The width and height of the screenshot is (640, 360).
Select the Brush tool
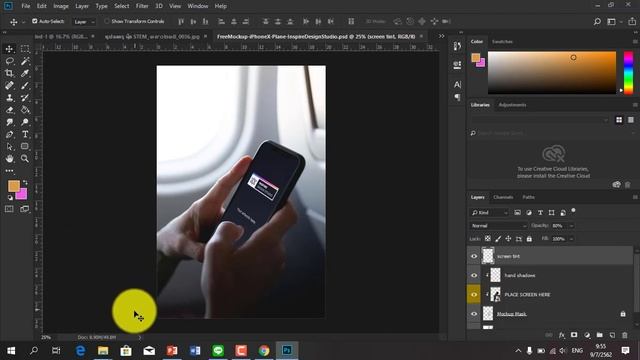click(x=25, y=86)
